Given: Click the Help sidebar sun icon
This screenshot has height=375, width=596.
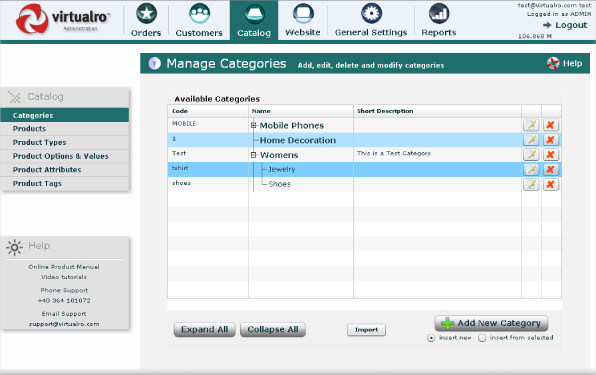Looking at the screenshot, I should tap(14, 247).
